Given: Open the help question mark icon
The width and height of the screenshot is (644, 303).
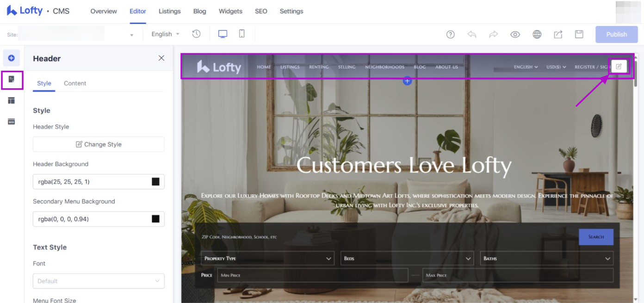Looking at the screenshot, I should [x=450, y=34].
